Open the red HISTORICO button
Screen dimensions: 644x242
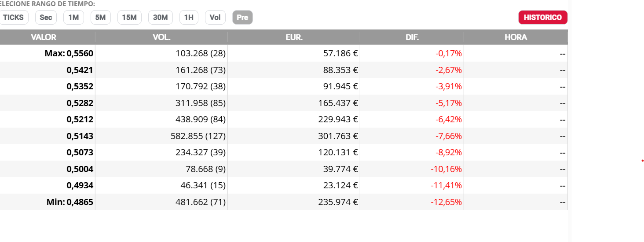(543, 18)
